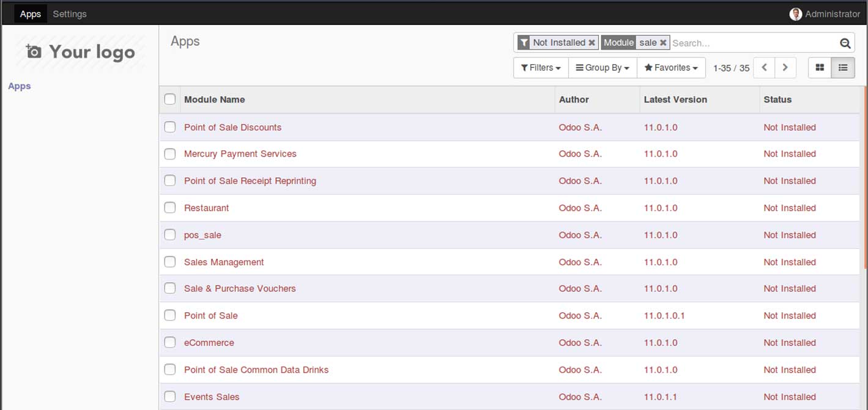Open the Point of Sale Common Data Drinks module
This screenshot has width=868, height=410.
coord(256,370)
